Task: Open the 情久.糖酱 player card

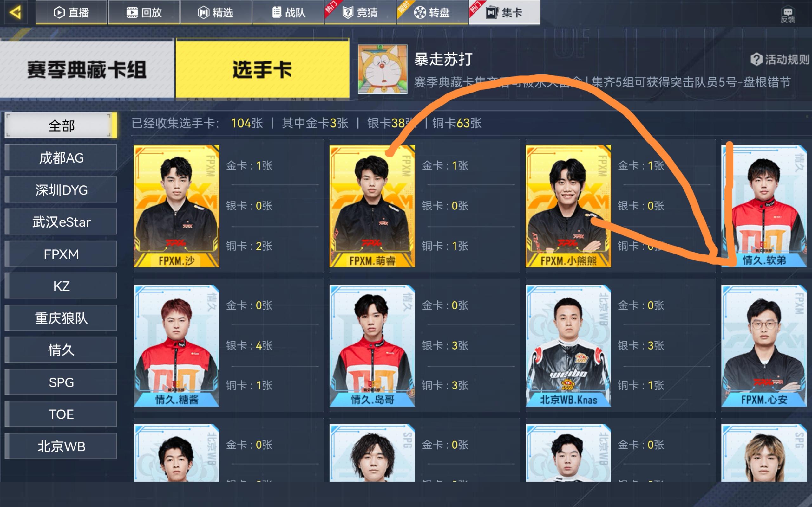Action: click(176, 346)
